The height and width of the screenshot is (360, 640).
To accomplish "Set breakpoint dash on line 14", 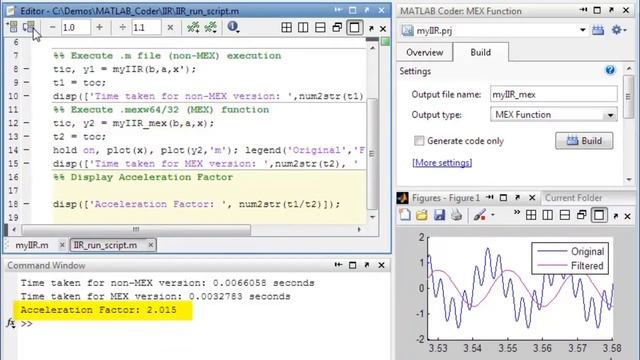I will (x=27, y=150).
